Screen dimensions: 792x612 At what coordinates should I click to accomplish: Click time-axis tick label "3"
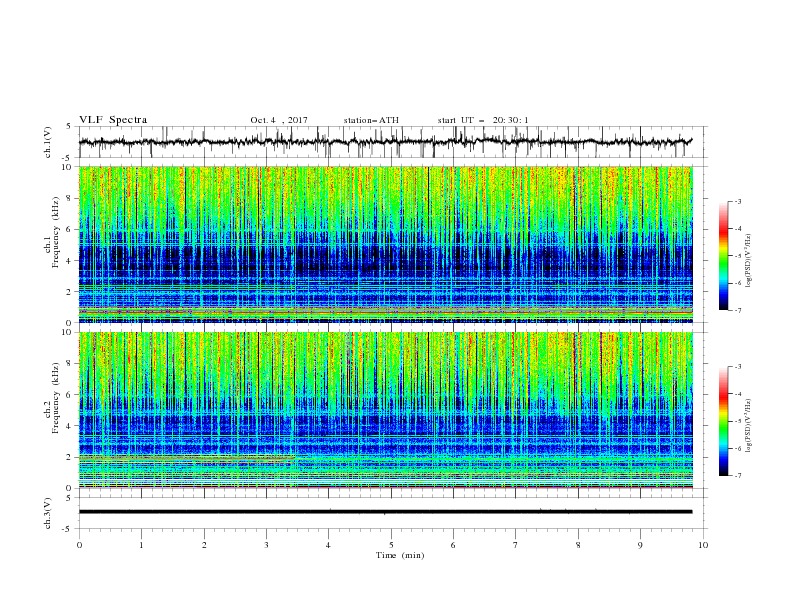266,545
